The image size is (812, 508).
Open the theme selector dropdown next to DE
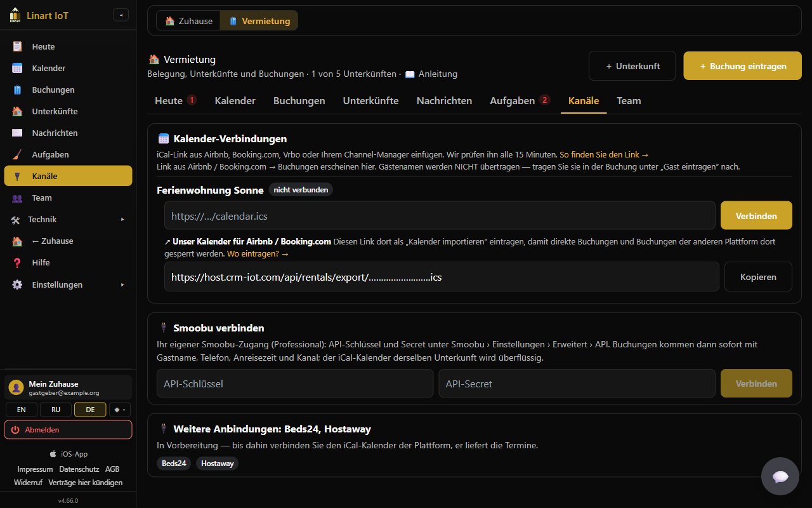pos(119,410)
